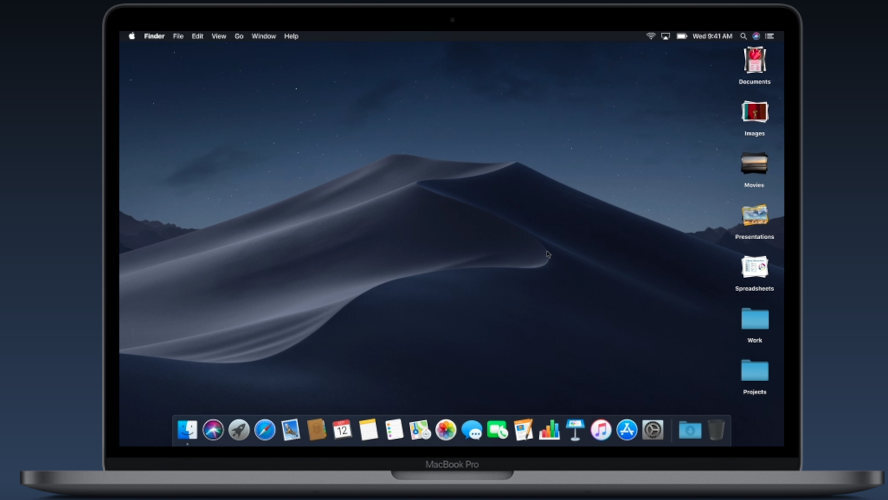Viewport: 888px width, 500px height.
Task: Open Pages icon in the Dock
Action: pos(523,430)
